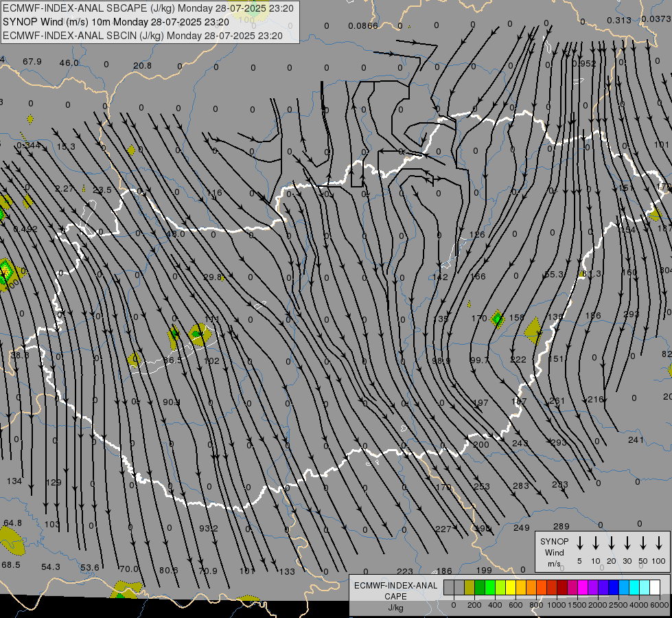Click the 2500 tick label on colorbar
Viewport: 672px width, 618px height.
tap(618, 605)
